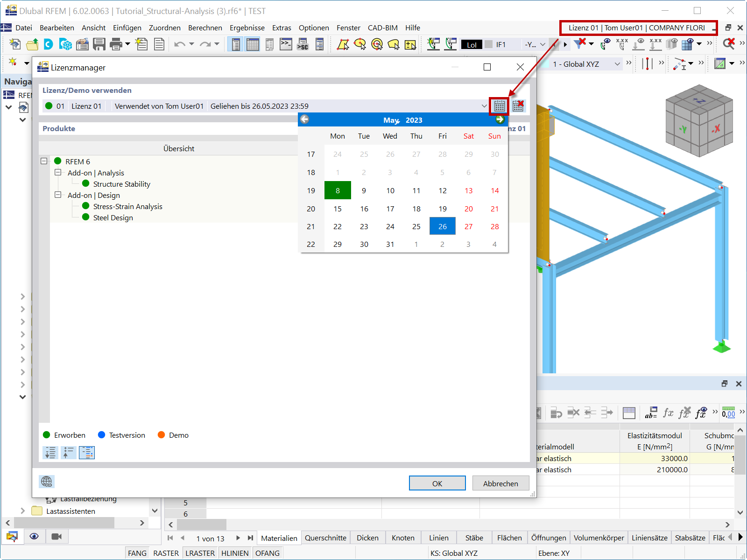Toggle Navigator display eye tab
The image size is (747, 560).
coord(34,537)
